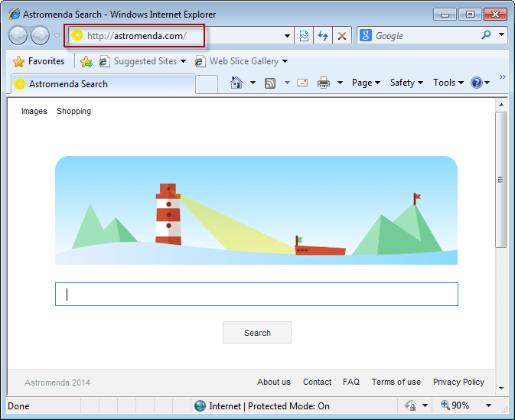Click the Back navigation arrow button

(x=18, y=35)
